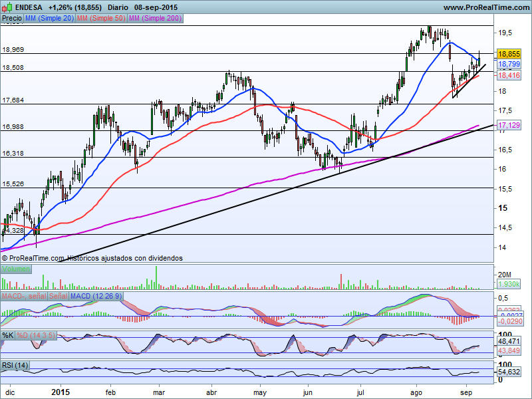Select the %D (14 3 5) label
532x399 pixels.
point(36,336)
